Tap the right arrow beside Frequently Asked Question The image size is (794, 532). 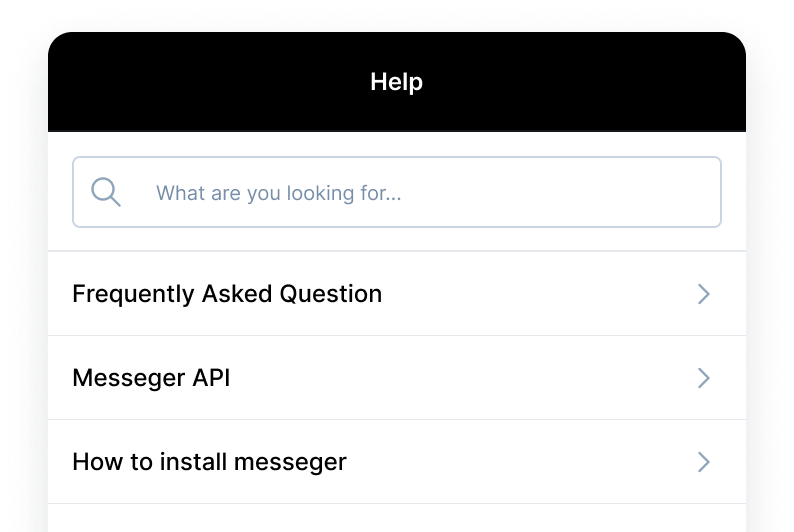click(704, 294)
